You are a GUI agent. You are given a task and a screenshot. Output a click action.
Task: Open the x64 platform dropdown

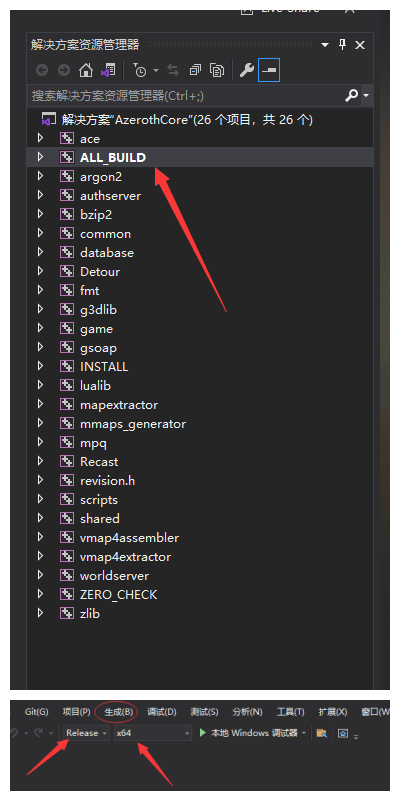(153, 733)
